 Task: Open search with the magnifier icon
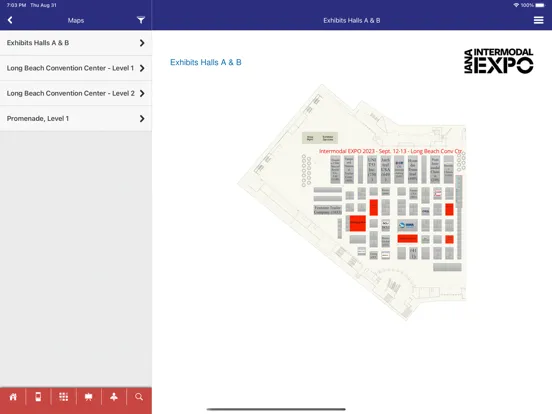tap(139, 397)
